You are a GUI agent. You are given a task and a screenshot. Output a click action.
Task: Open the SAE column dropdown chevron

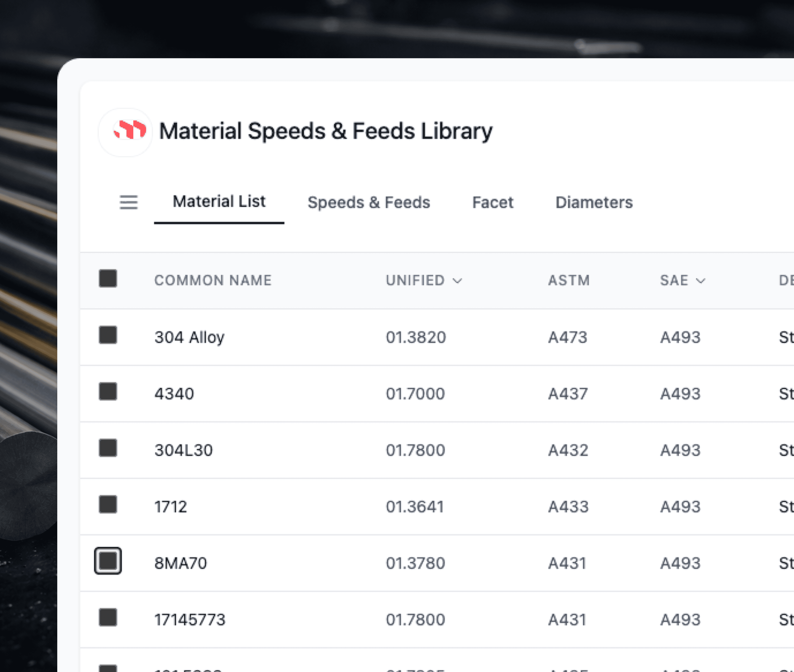pos(701,281)
